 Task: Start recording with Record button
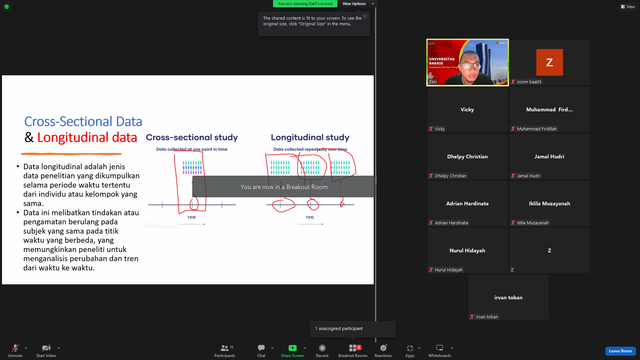pos(322,350)
